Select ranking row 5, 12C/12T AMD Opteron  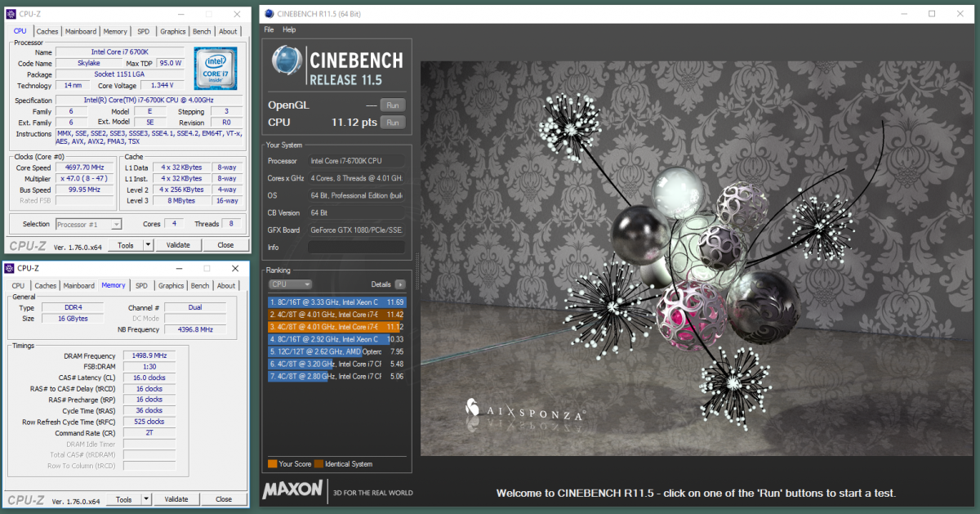point(336,352)
